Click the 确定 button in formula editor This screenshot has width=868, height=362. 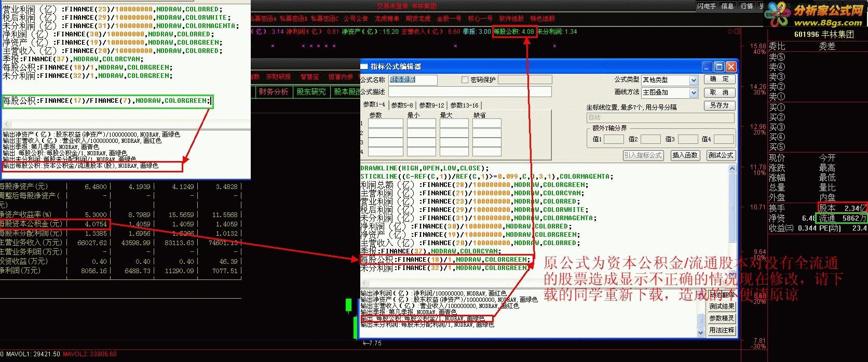click(719, 79)
